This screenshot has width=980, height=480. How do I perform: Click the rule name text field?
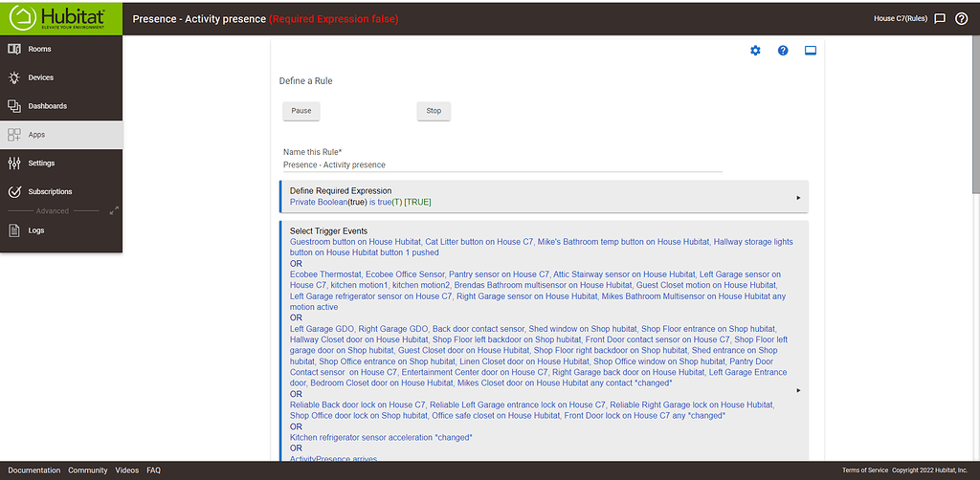(x=501, y=164)
